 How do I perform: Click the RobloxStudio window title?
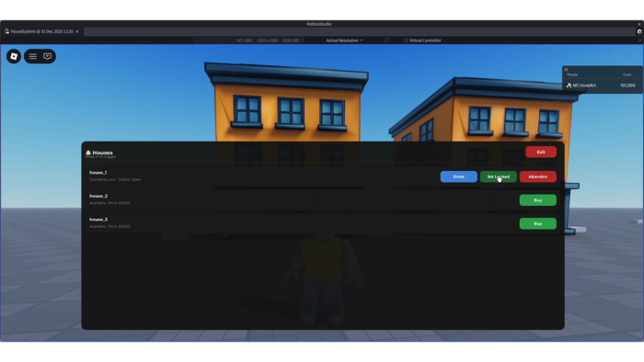coord(319,24)
